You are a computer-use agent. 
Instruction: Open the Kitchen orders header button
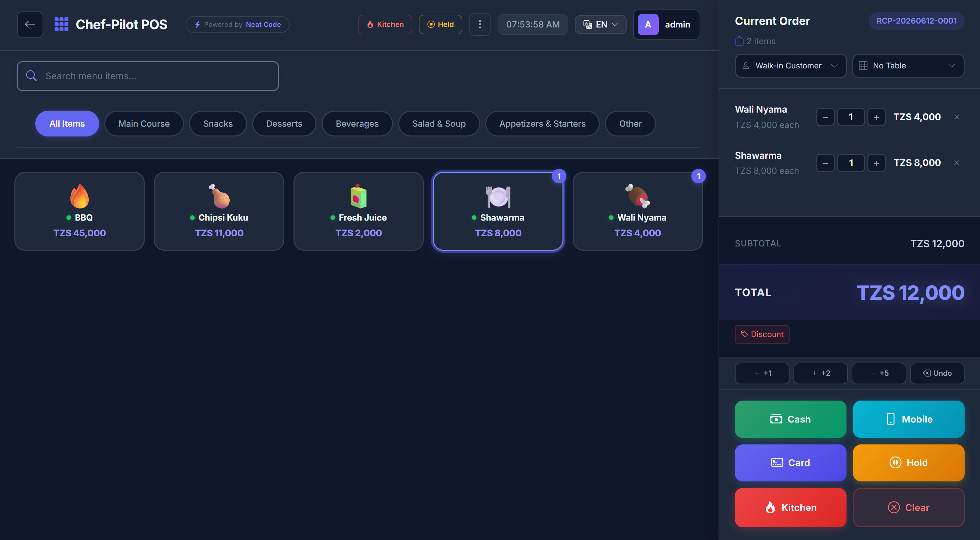coord(384,24)
